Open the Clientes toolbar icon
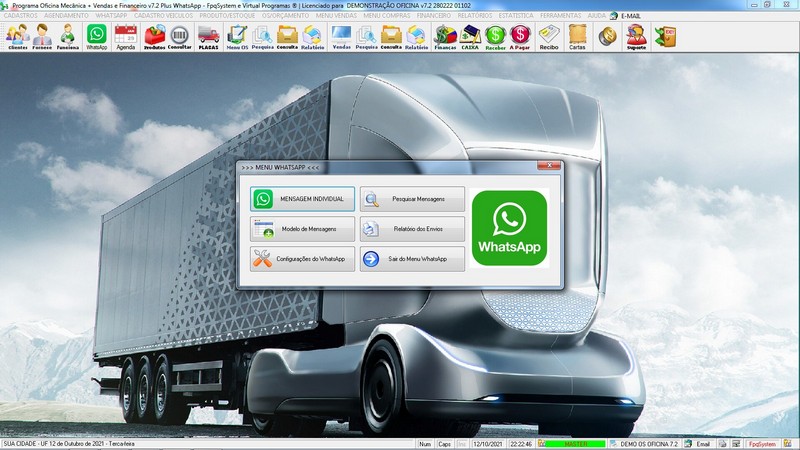Screen dimensions: 800x450 [17, 37]
